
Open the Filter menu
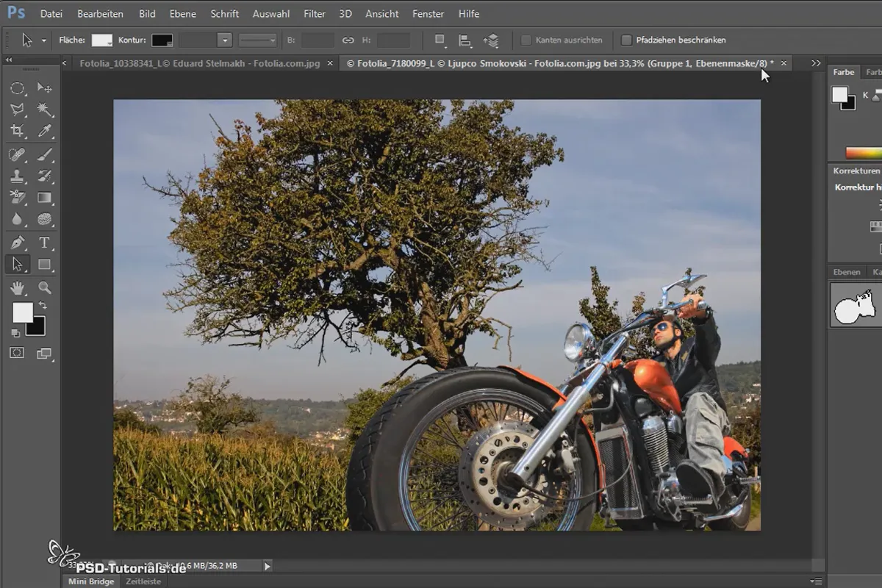pyautogui.click(x=315, y=14)
